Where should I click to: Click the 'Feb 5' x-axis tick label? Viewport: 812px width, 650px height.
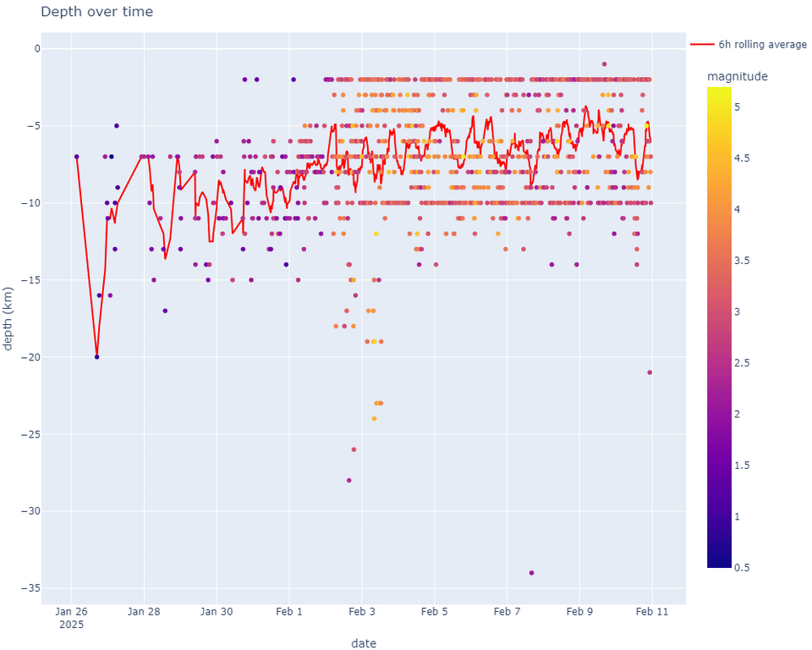(x=435, y=612)
